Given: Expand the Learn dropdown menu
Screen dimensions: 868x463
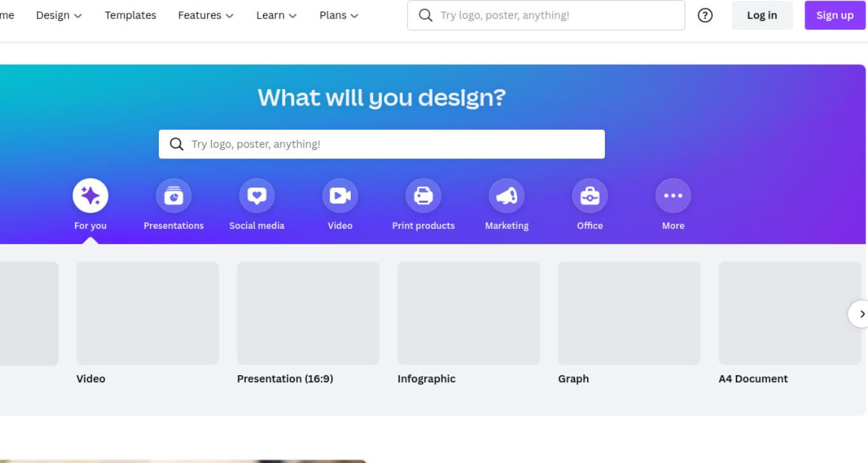Looking at the screenshot, I should tap(276, 15).
